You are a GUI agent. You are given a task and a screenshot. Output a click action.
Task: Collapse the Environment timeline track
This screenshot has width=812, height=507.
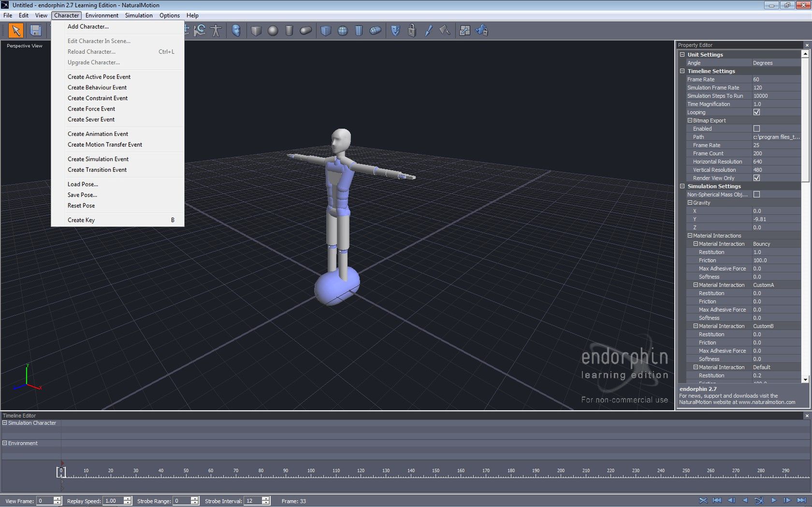click(5, 443)
